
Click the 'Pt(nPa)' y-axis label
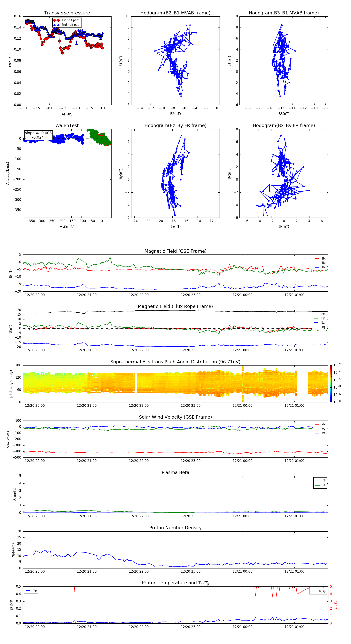tap(10, 61)
